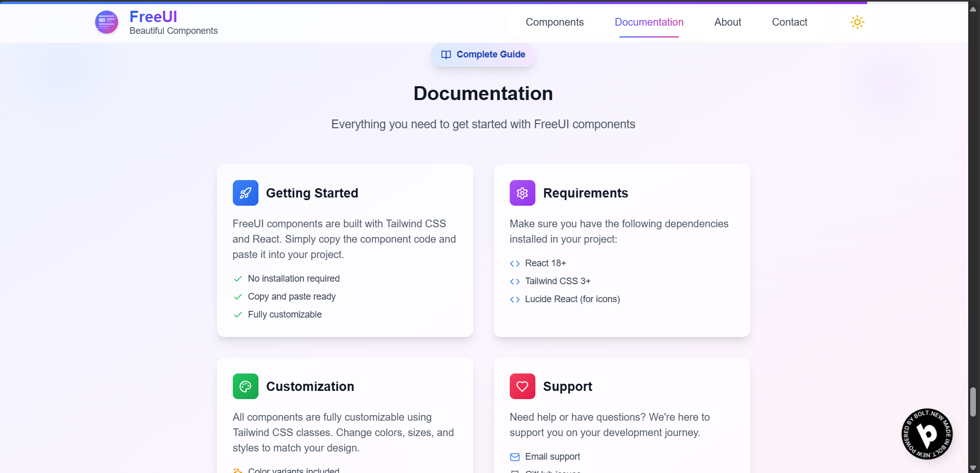Click the scrollbar up arrow
This screenshot has height=473, width=980.
973,9
